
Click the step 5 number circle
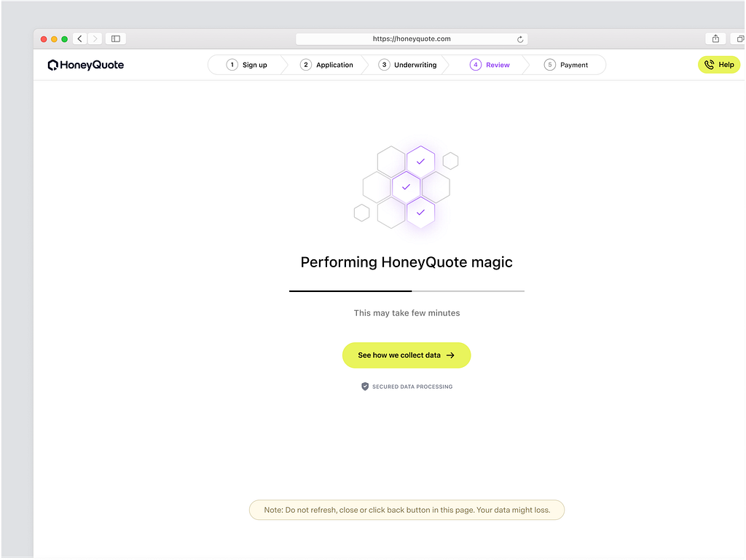point(549,65)
